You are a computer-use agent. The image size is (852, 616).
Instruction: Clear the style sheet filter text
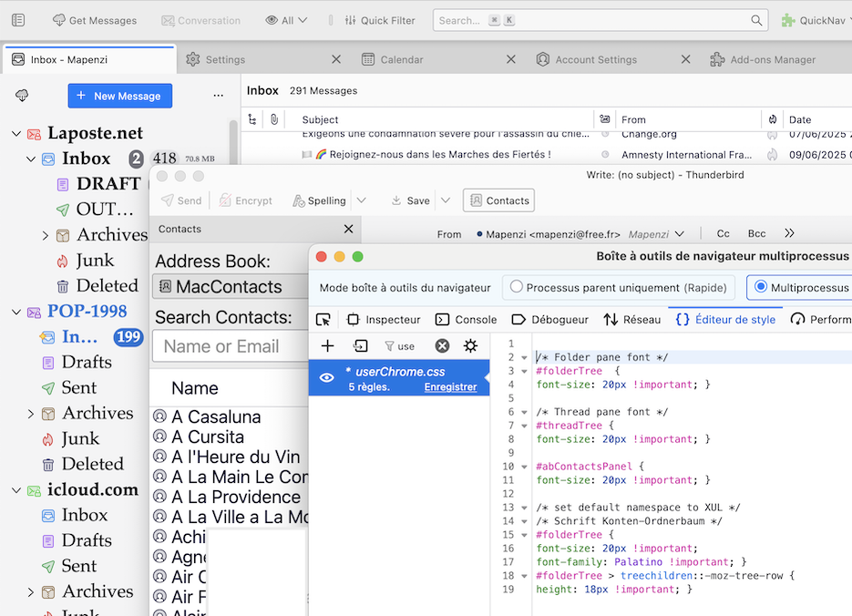coord(442,346)
